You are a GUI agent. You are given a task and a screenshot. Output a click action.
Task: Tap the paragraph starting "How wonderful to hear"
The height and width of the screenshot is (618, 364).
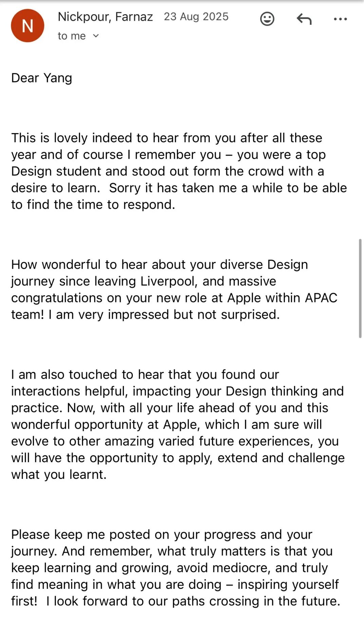pos(174,289)
